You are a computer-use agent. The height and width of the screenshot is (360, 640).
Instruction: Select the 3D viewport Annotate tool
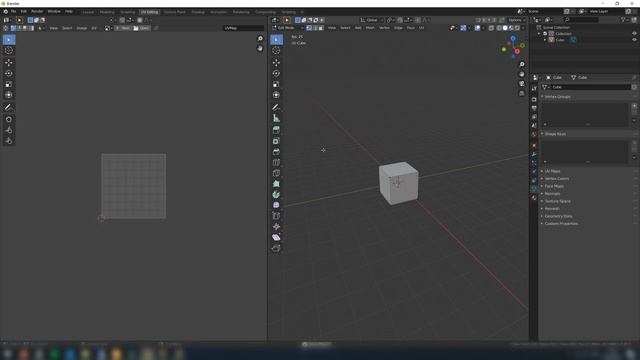click(x=276, y=107)
